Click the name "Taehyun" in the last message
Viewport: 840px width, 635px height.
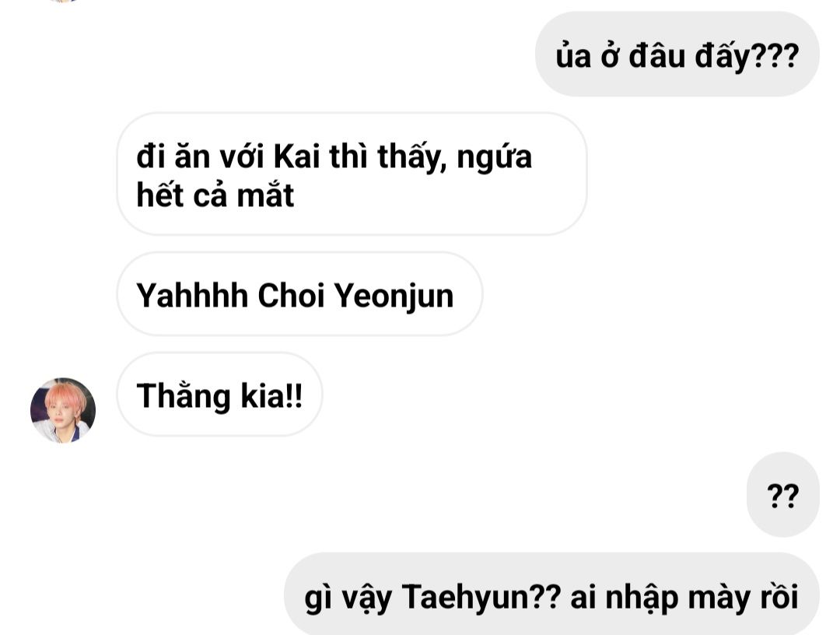point(466,596)
